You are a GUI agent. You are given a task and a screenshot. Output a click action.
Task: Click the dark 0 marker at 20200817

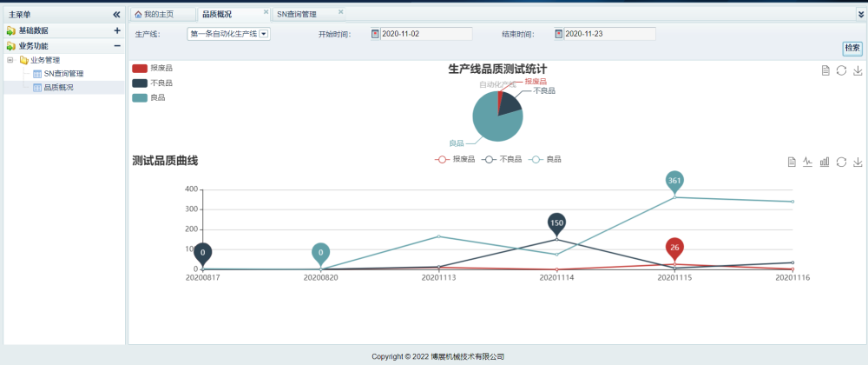(x=203, y=253)
